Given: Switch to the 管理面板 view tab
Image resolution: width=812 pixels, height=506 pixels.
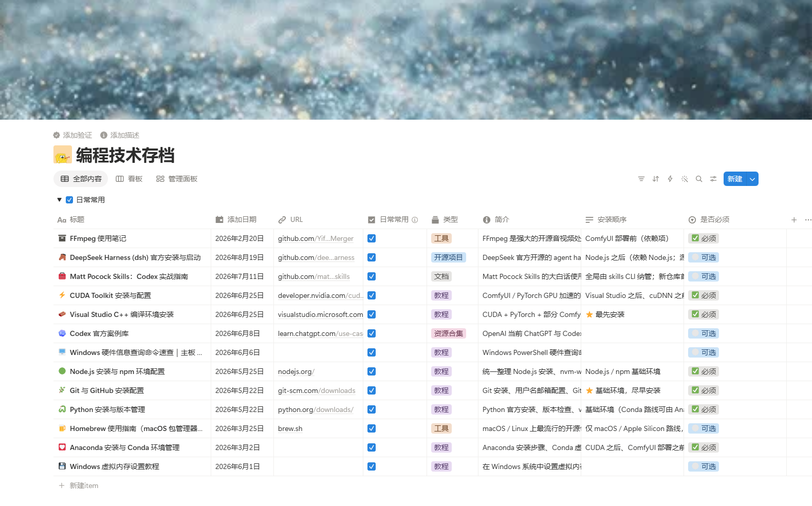Looking at the screenshot, I should coord(177,179).
